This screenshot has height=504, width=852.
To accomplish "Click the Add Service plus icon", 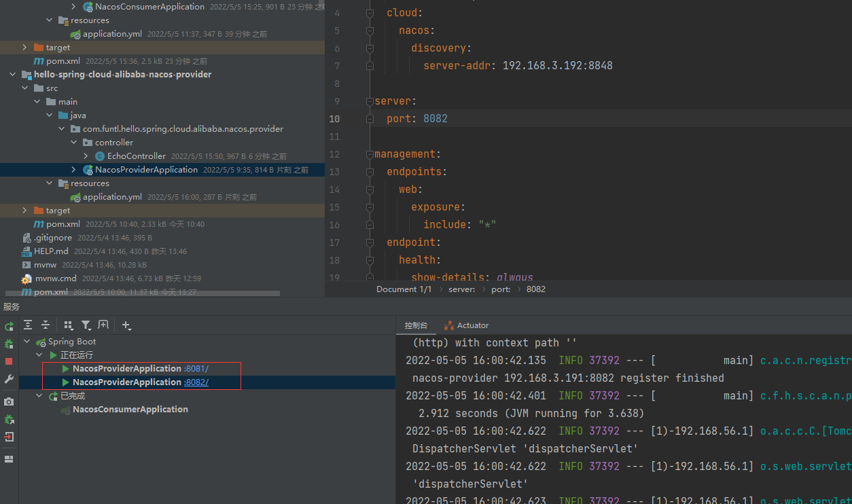I will [126, 325].
